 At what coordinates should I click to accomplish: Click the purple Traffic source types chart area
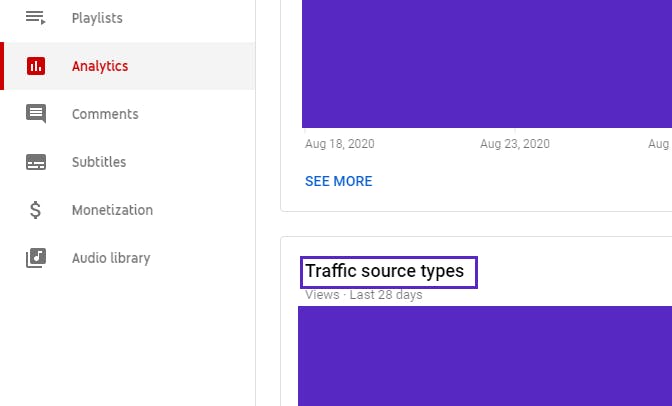(485, 356)
